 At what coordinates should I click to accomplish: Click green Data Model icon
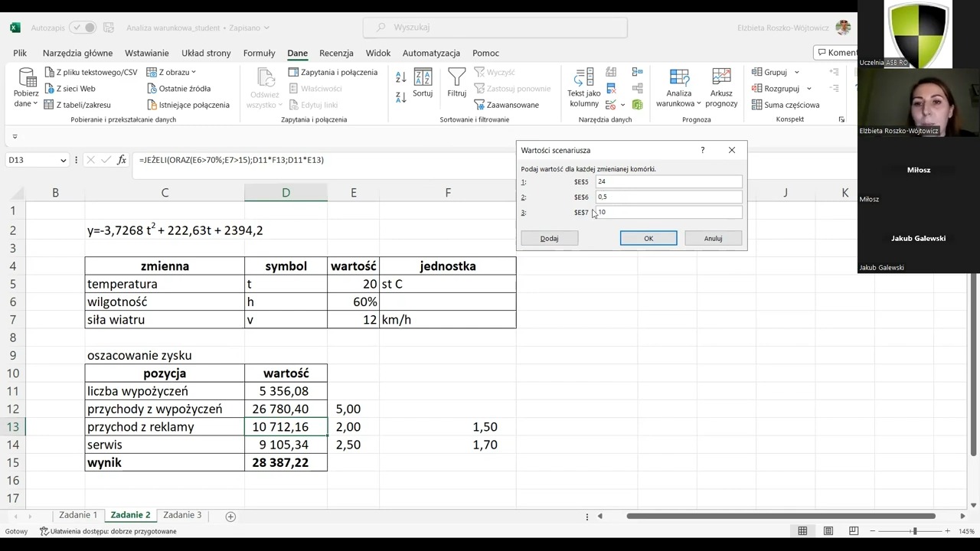click(x=637, y=105)
